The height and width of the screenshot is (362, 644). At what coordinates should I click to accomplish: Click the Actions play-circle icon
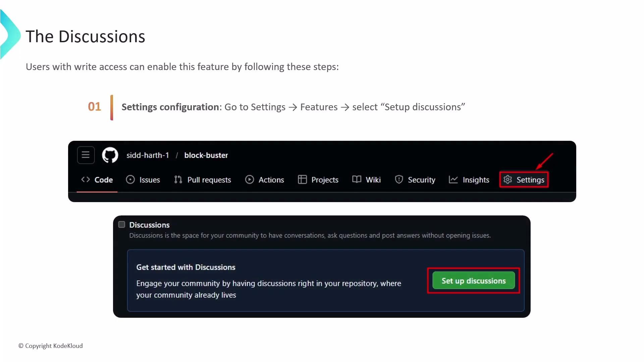tap(250, 180)
